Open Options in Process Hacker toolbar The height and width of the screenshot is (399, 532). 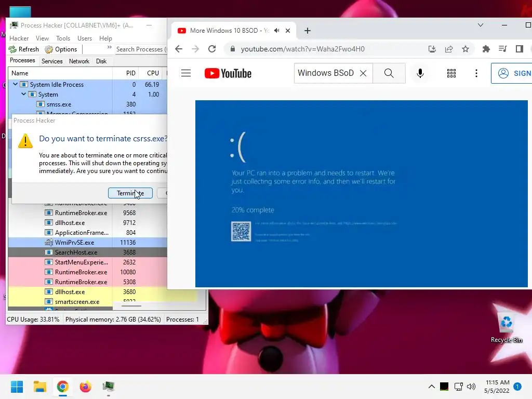point(61,49)
